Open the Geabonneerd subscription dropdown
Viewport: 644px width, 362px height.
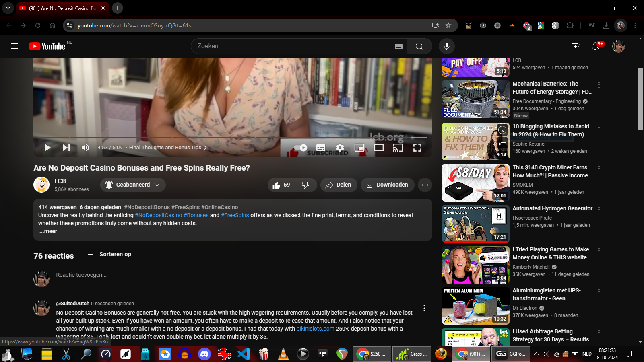point(133,185)
